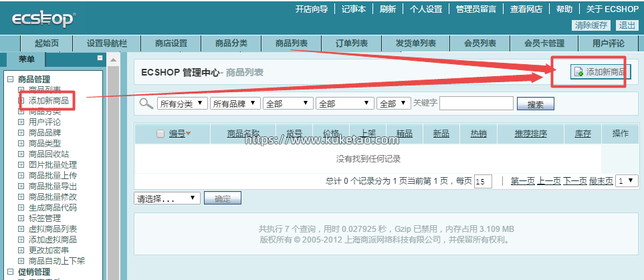The image size is (644, 280).
Task: Click the arrow icon beside 商品批量导出
Action: [21, 186]
